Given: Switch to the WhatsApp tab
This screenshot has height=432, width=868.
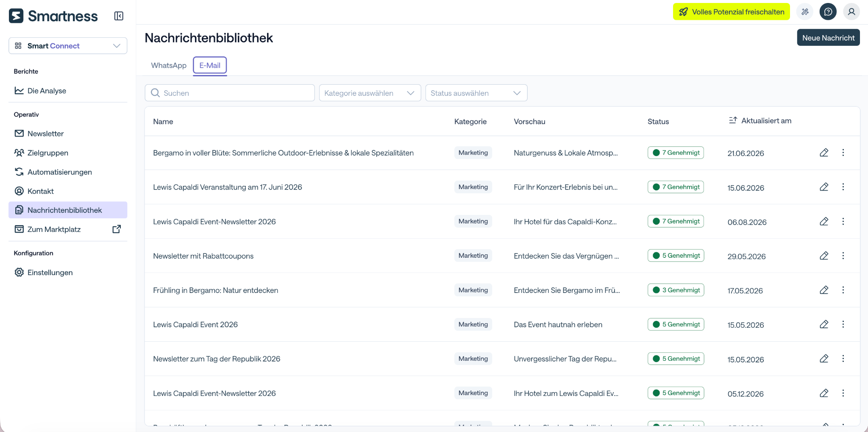Looking at the screenshot, I should (169, 65).
